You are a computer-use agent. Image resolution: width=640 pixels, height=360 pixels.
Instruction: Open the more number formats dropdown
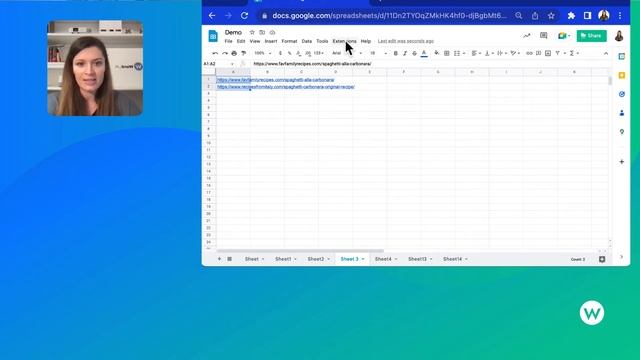[319, 53]
